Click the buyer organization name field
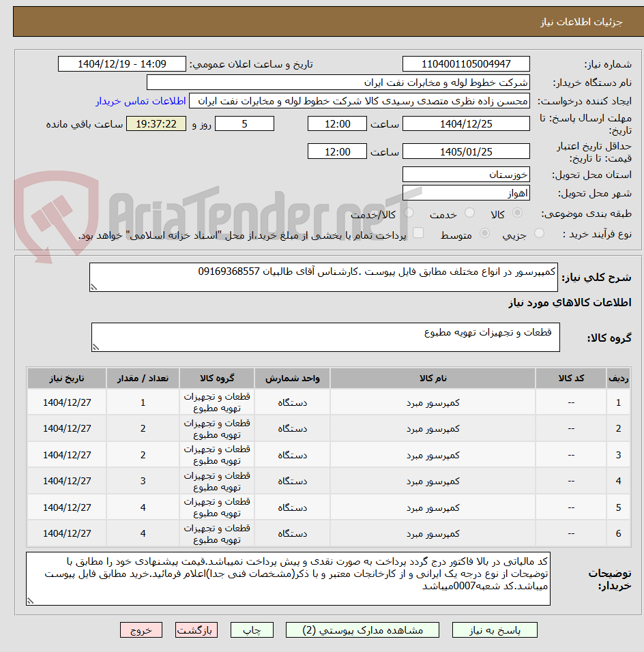This screenshot has width=644, height=652. click(x=338, y=83)
